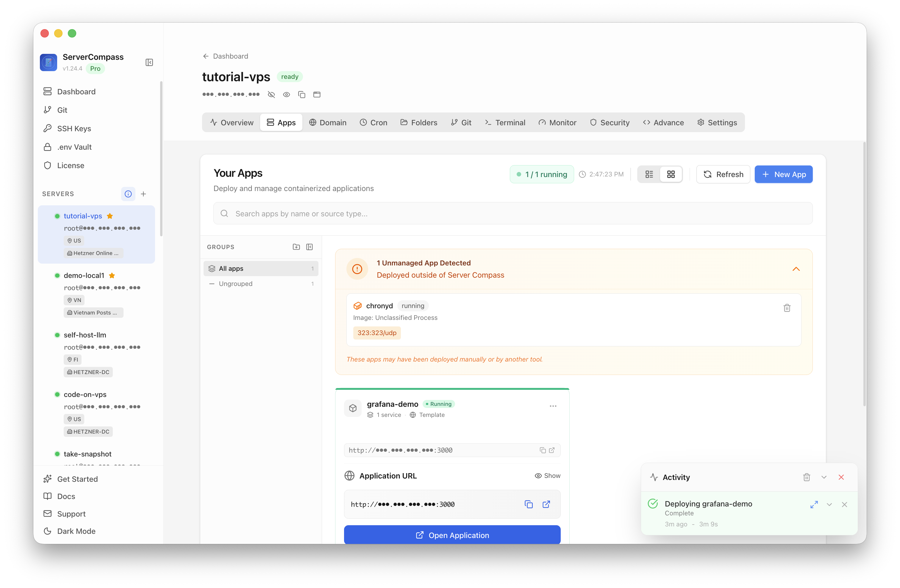Collapse the Groups panel icon

pos(309,247)
